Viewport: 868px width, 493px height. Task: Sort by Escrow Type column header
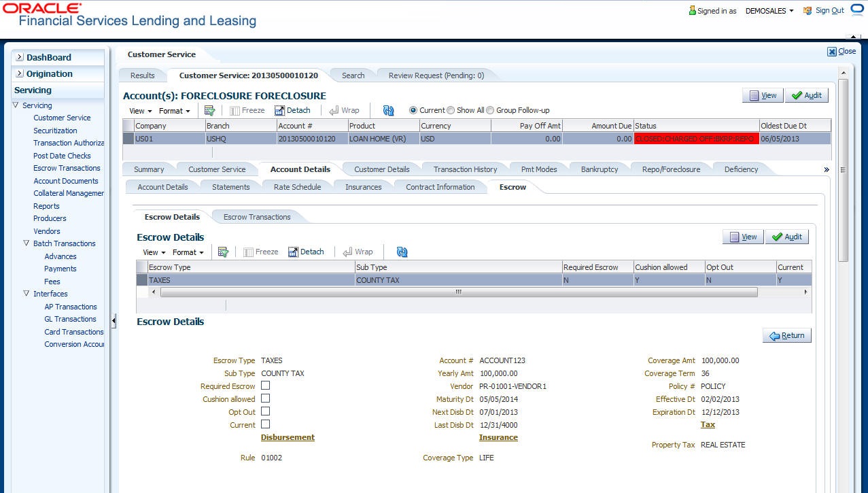(251, 267)
